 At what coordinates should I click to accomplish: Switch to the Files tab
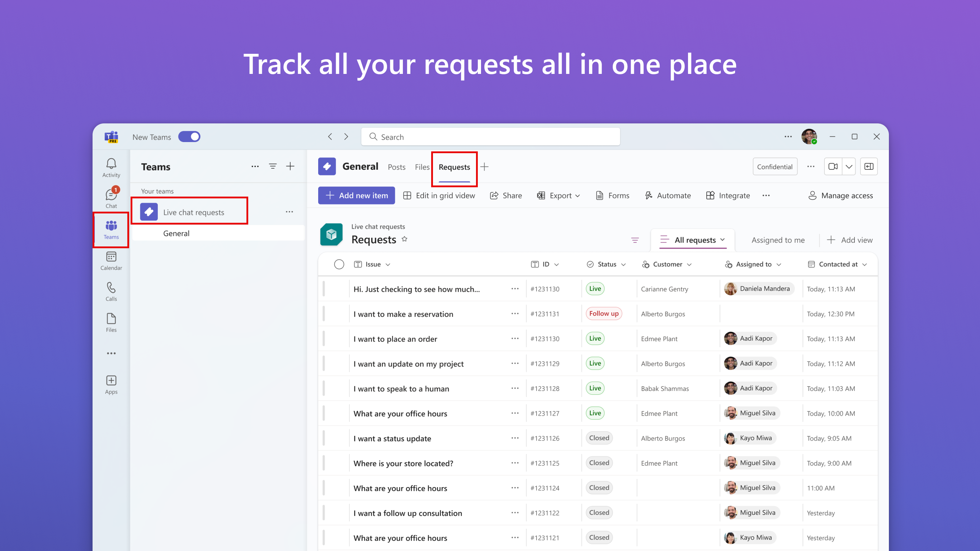[x=422, y=167]
